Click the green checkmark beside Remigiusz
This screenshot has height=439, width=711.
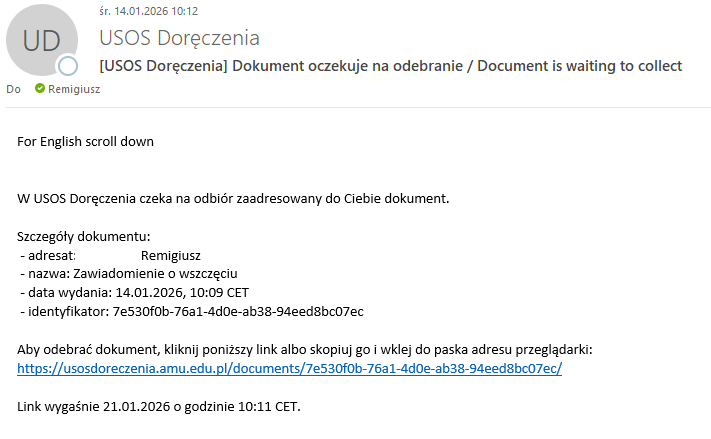pyautogui.click(x=40, y=88)
